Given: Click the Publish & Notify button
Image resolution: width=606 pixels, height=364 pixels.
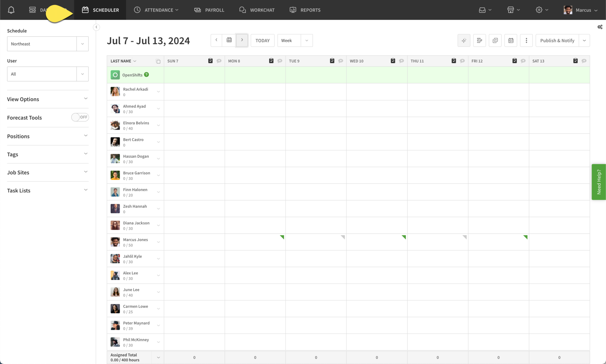Looking at the screenshot, I should coord(557,40).
